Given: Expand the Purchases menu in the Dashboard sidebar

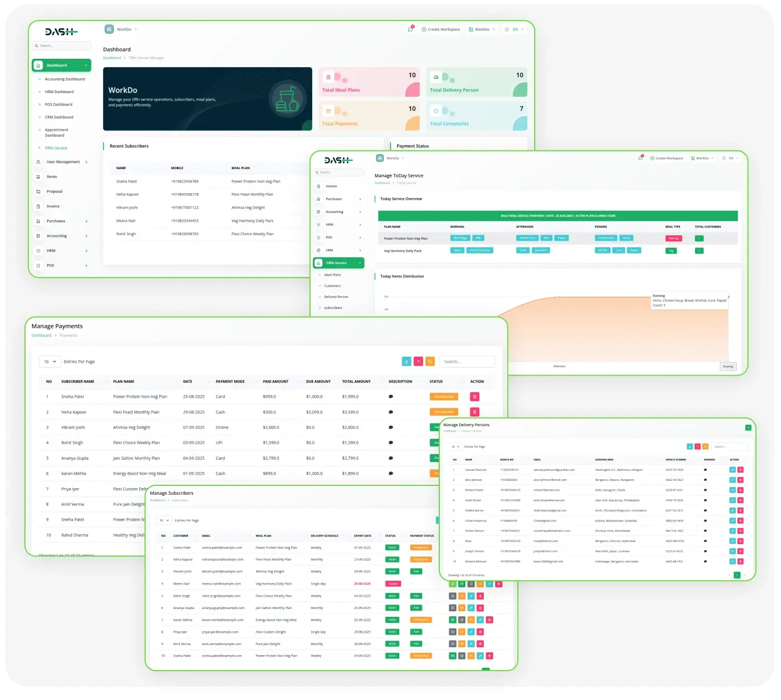Looking at the screenshot, I should click(x=62, y=221).
